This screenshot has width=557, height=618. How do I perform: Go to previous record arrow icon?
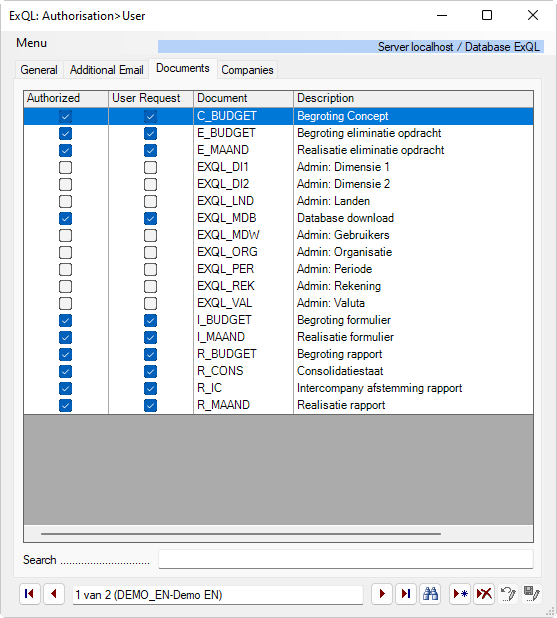[x=54, y=594]
